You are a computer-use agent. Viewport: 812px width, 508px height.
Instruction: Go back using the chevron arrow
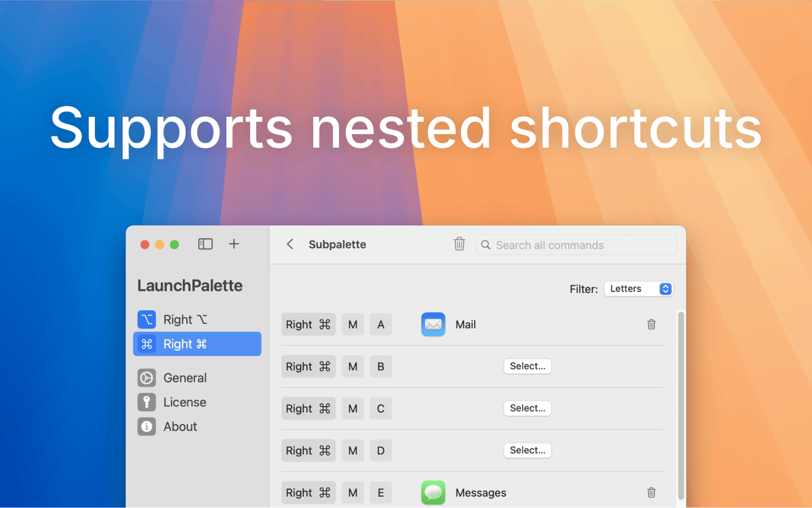pos(290,244)
